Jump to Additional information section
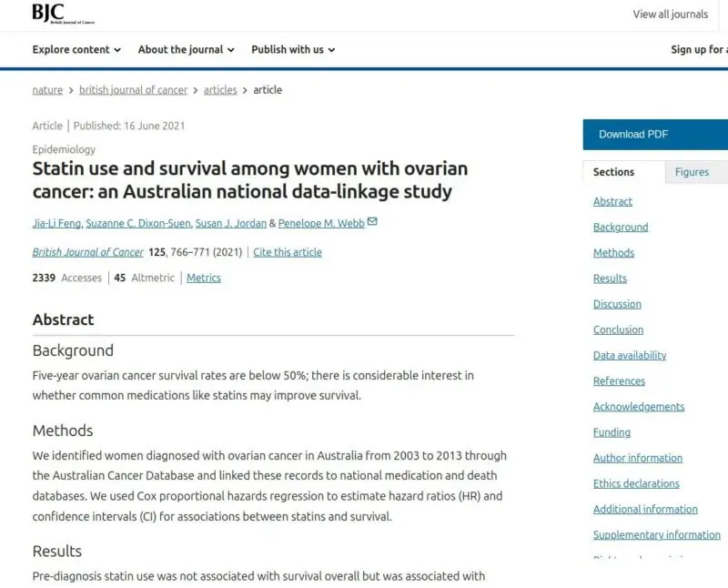Viewport: 728px width, 588px height. click(x=645, y=509)
